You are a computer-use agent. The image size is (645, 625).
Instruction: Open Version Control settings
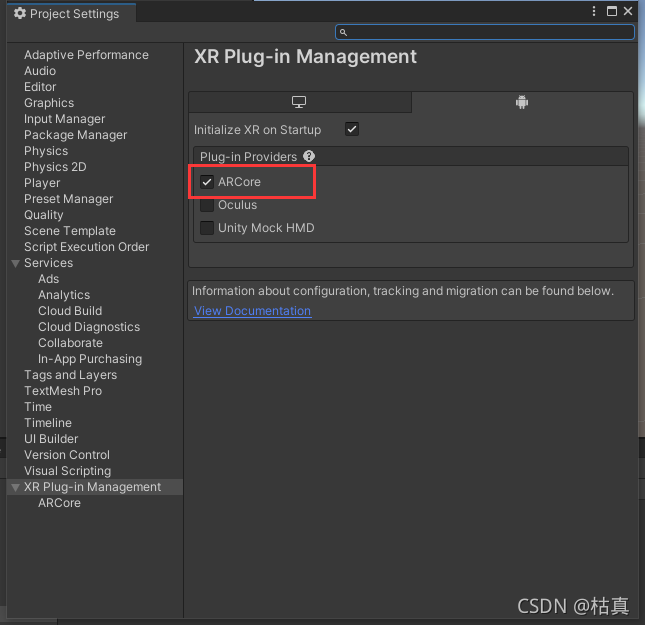67,455
